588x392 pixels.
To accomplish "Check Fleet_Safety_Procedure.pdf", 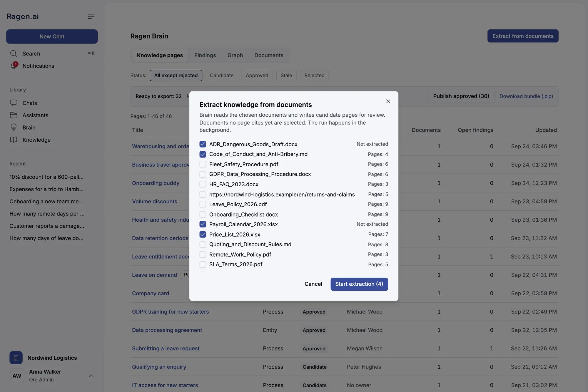I will pyautogui.click(x=203, y=164).
